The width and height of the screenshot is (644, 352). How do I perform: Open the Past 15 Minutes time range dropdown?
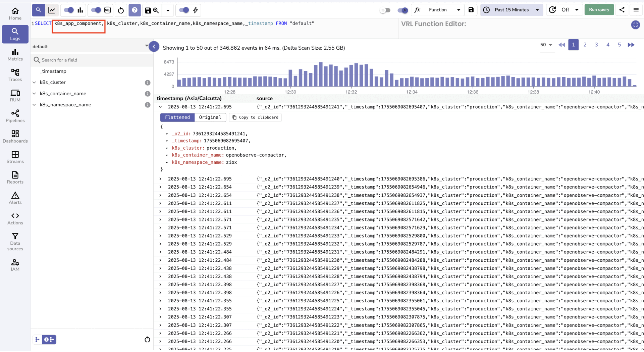tap(512, 10)
